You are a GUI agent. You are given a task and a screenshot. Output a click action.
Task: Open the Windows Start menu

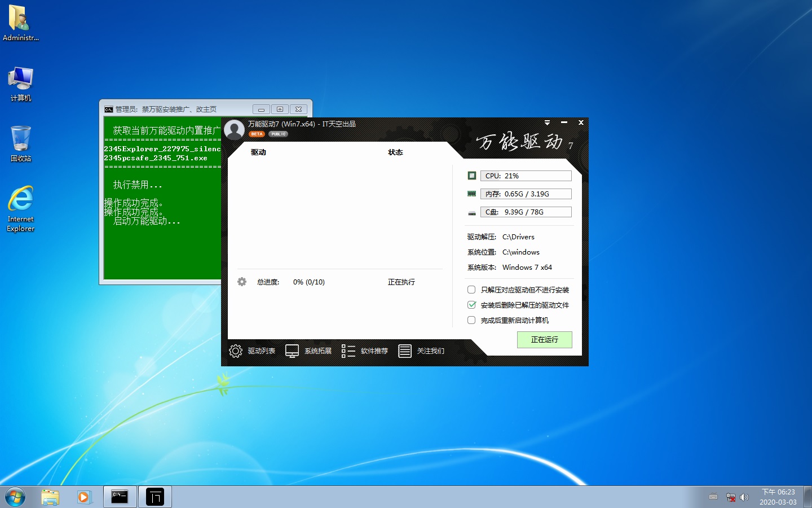tap(15, 497)
